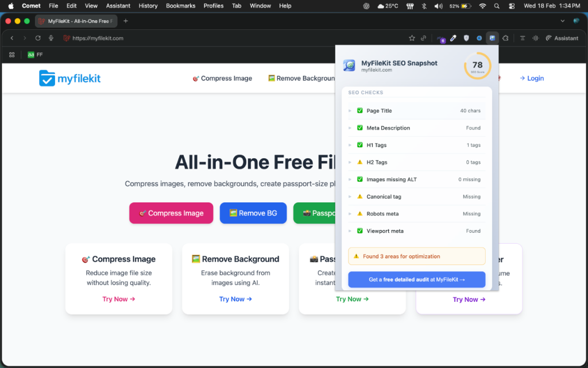The image size is (588, 368).
Task: Open the Profiles menu
Action: [x=214, y=6]
